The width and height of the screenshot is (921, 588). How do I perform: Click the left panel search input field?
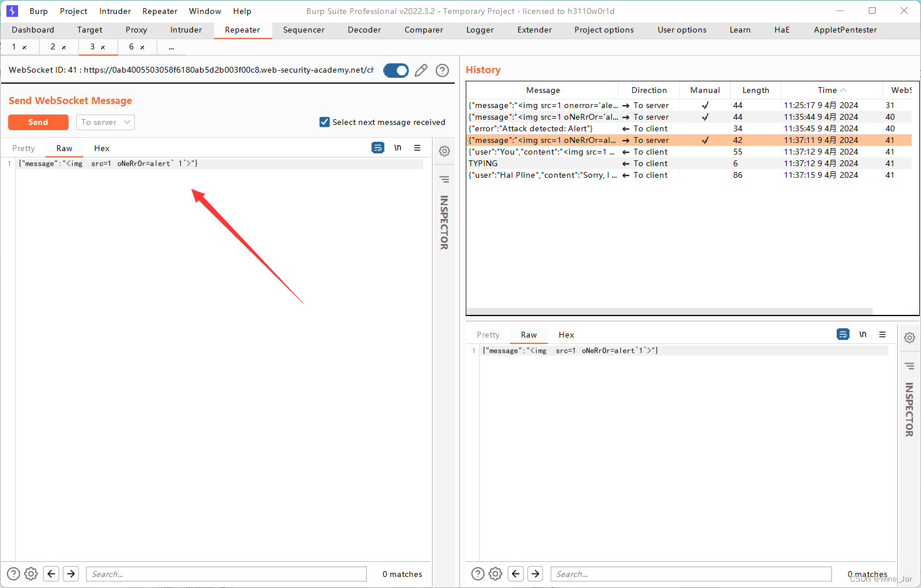point(226,574)
